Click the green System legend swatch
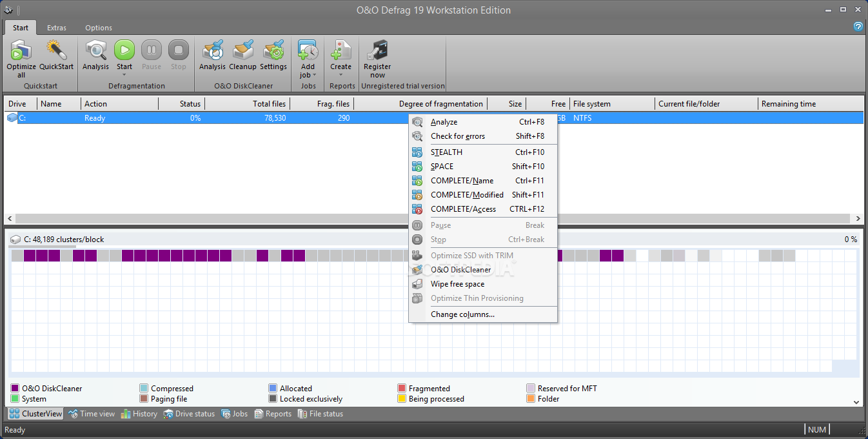The image size is (868, 439). click(x=15, y=399)
